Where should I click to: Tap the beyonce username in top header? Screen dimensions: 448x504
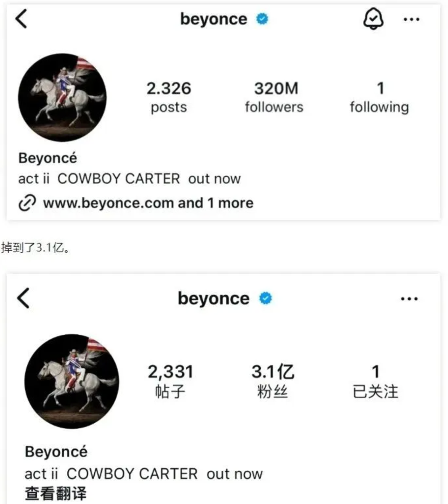pyautogui.click(x=214, y=19)
